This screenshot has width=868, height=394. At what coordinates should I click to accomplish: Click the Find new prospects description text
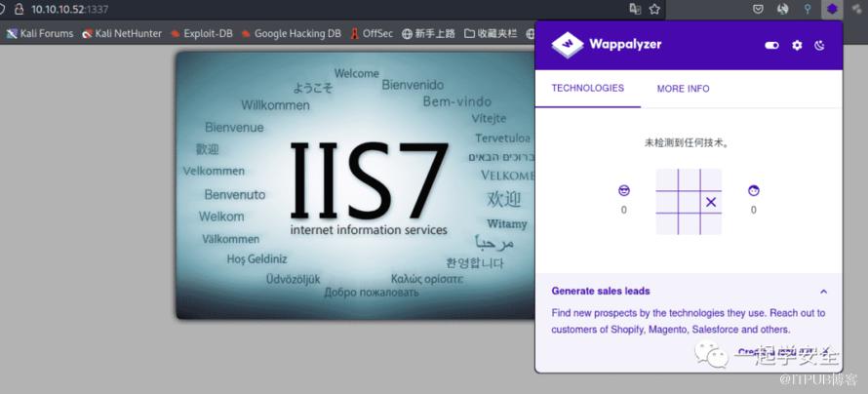[x=689, y=321]
